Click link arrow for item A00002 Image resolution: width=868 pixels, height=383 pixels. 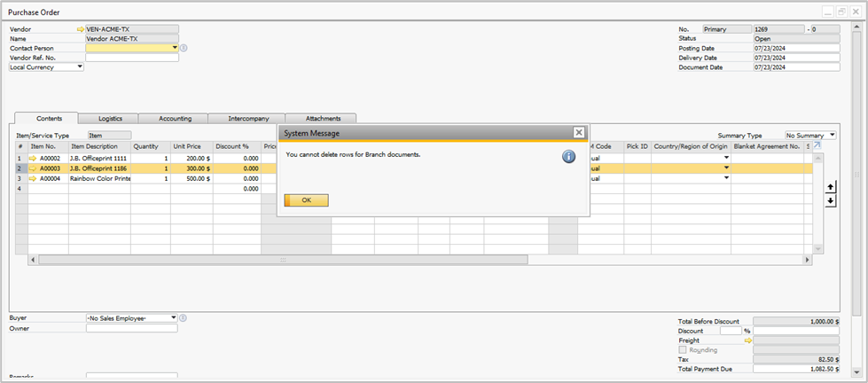[34, 158]
